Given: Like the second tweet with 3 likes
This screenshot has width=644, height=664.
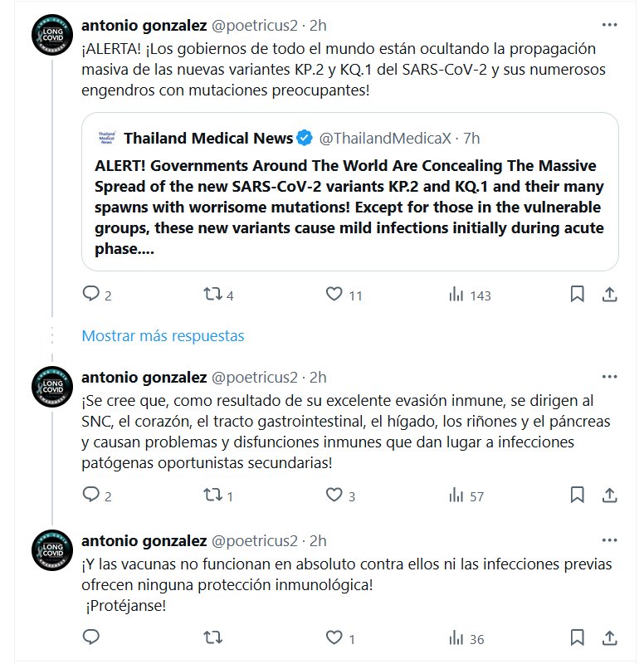Looking at the screenshot, I should pyautogui.click(x=334, y=496).
